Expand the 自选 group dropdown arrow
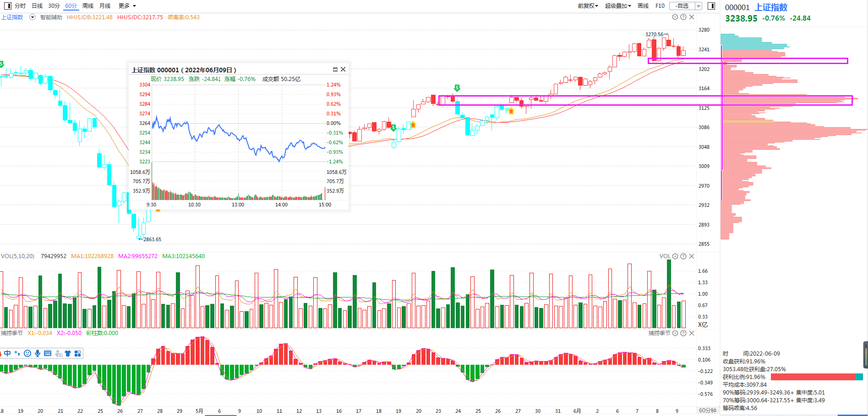868x416 pixels. coord(699,6)
